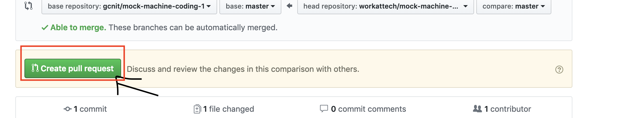
Task: Click the pull request icon inside green button
Action: tap(35, 68)
